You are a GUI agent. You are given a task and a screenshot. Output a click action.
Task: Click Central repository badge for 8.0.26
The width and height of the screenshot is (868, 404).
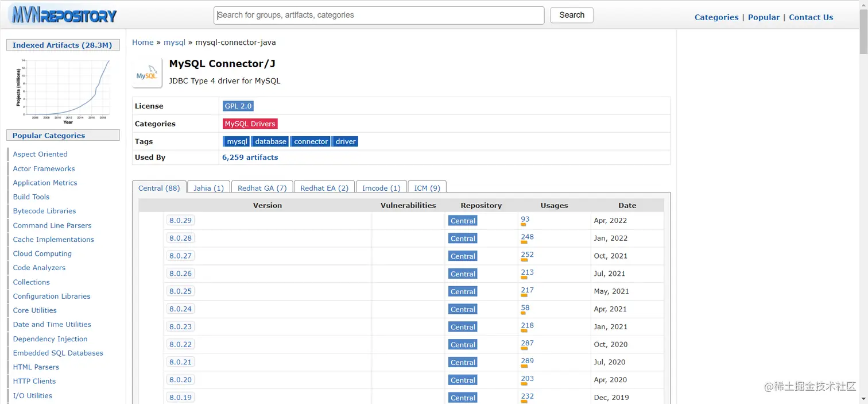pos(463,274)
